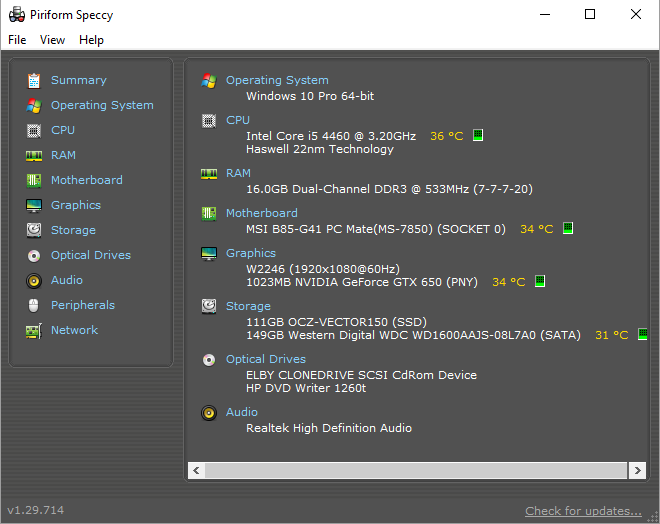
Task: Open the Storage section in sidebar
Action: point(73,230)
